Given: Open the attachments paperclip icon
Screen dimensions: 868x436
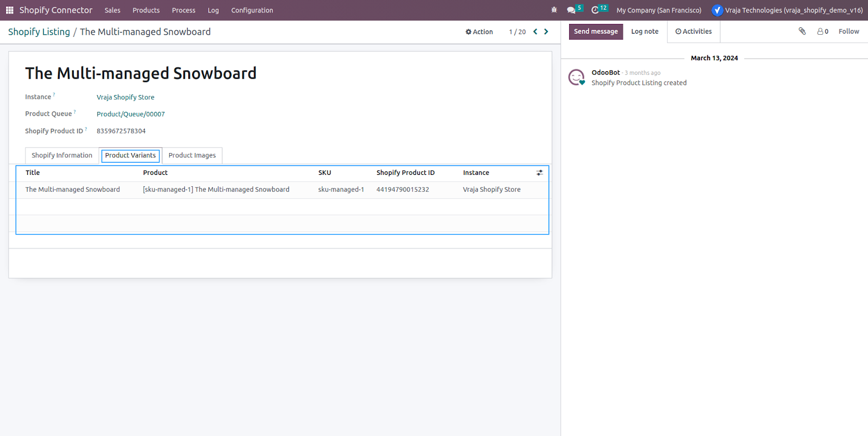Looking at the screenshot, I should (802, 31).
